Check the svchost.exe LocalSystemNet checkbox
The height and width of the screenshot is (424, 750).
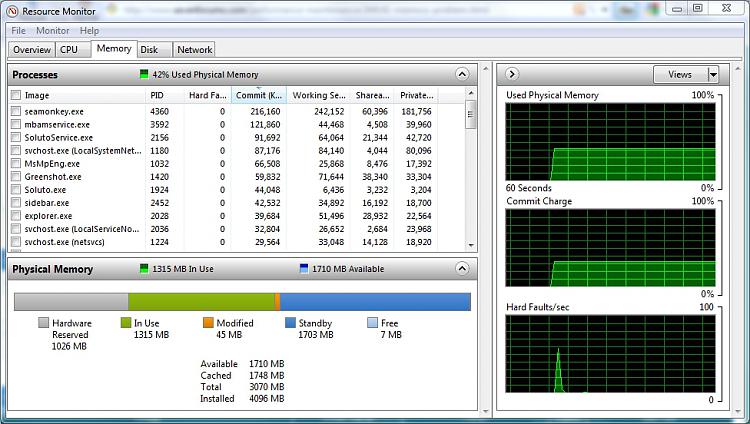[16, 150]
